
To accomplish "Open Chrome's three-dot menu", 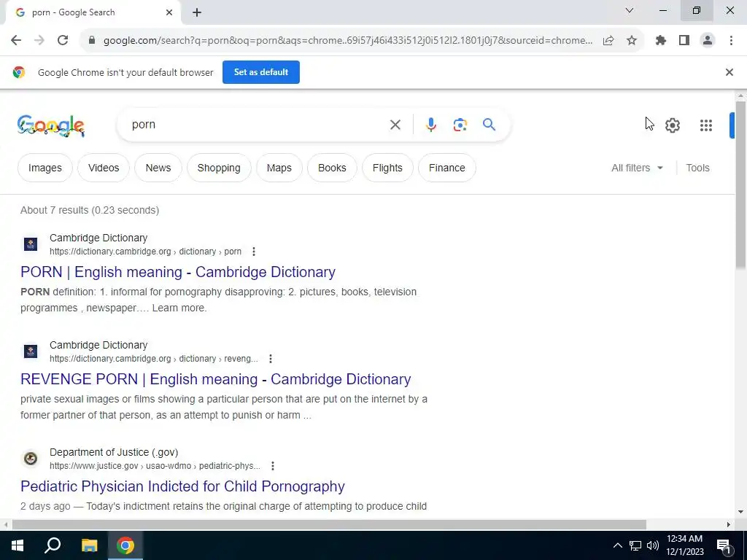I will pos(731,41).
